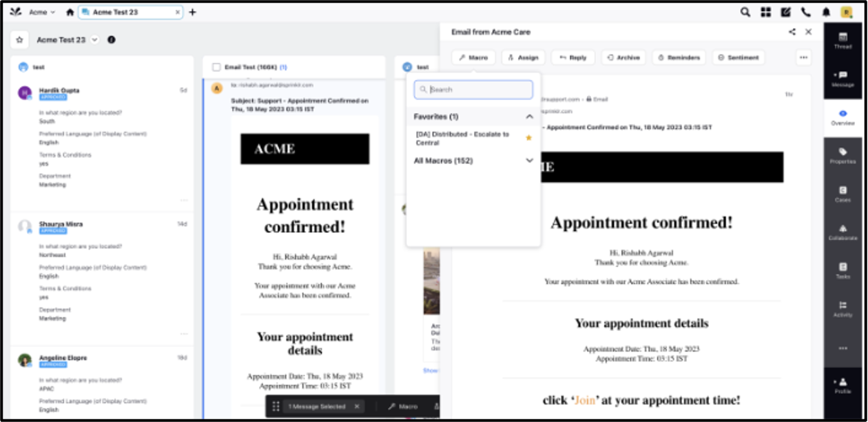868x422 pixels.
Task: Open the Activity sidebar tab
Action: (843, 309)
